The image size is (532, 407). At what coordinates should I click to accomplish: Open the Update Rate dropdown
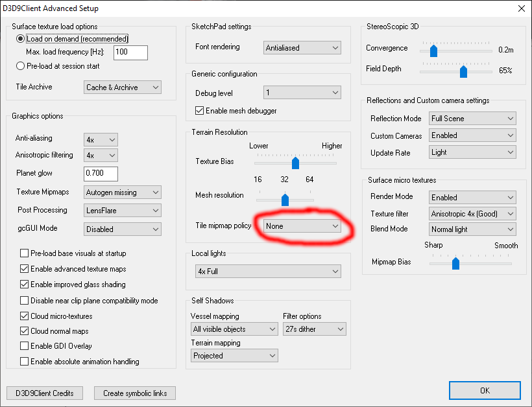(x=472, y=152)
